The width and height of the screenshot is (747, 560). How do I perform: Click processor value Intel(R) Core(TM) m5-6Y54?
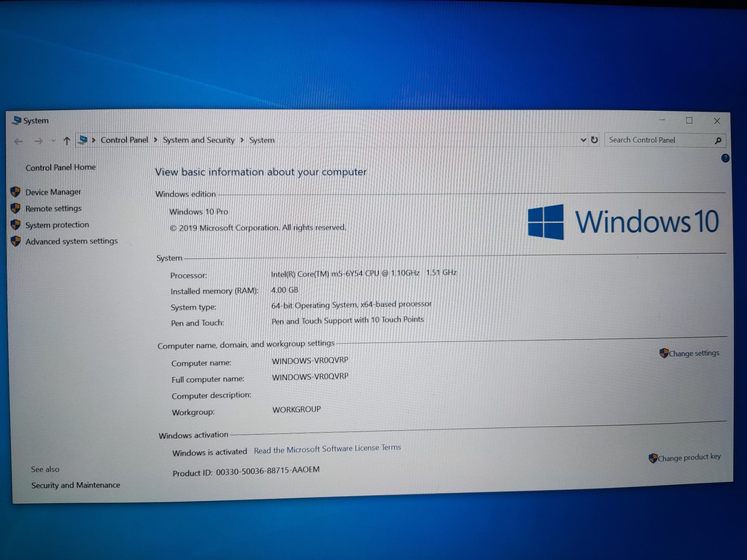[364, 273]
